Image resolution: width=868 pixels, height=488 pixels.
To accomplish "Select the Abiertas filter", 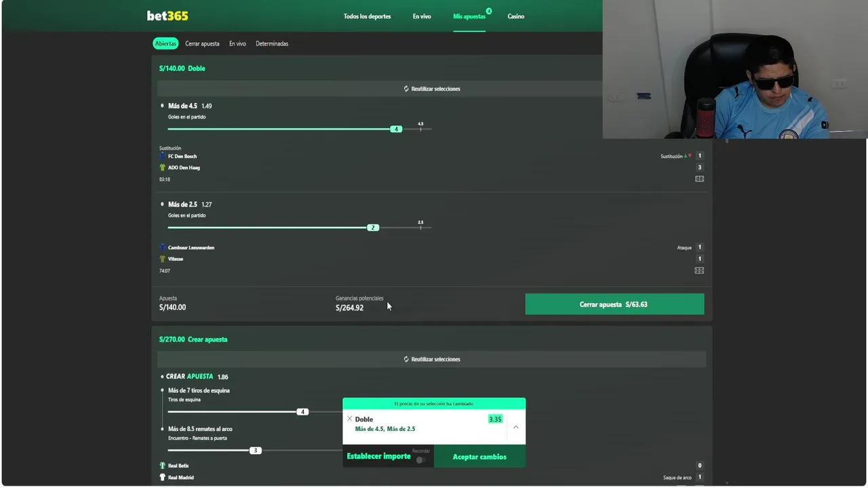I will coord(165,43).
